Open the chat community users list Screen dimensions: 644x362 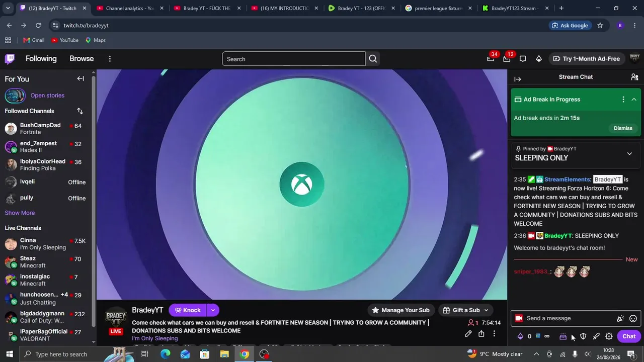pyautogui.click(x=634, y=77)
